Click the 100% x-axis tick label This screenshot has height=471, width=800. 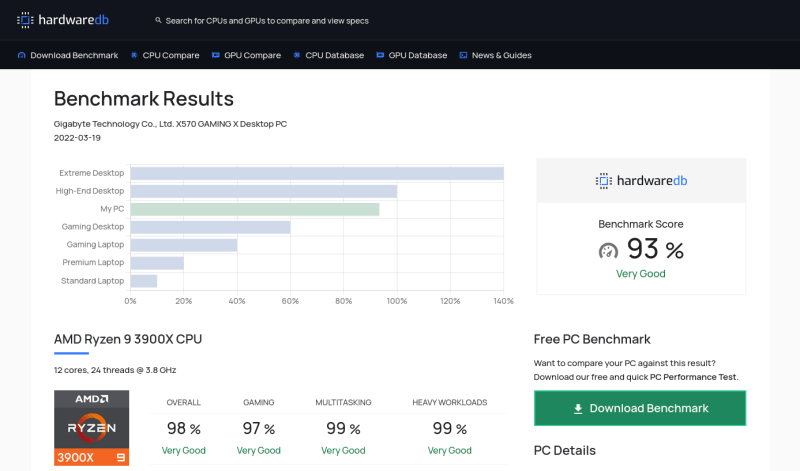tap(397, 301)
